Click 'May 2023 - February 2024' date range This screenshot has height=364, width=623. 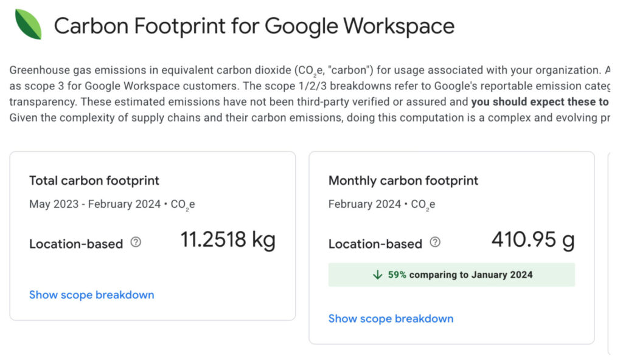95,204
